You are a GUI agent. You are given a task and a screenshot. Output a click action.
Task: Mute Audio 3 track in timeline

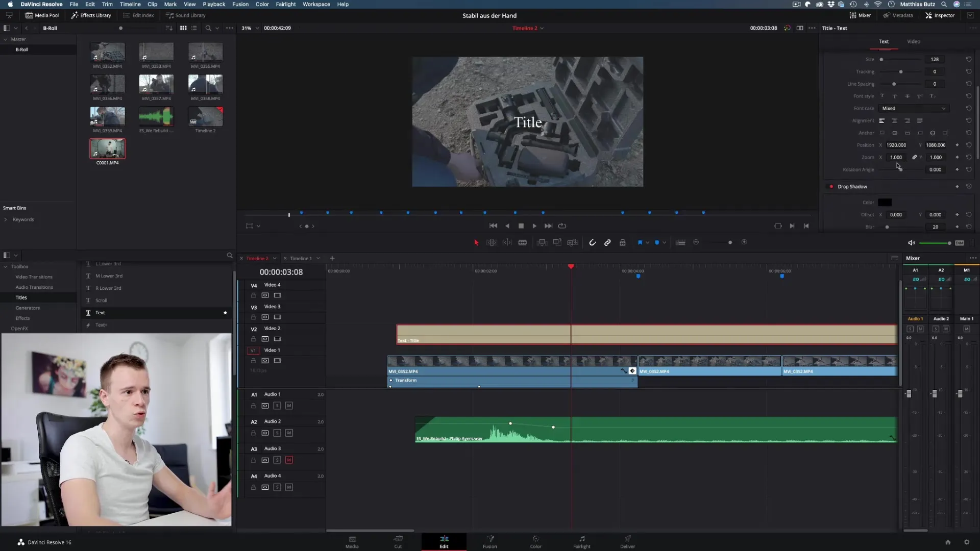(289, 460)
